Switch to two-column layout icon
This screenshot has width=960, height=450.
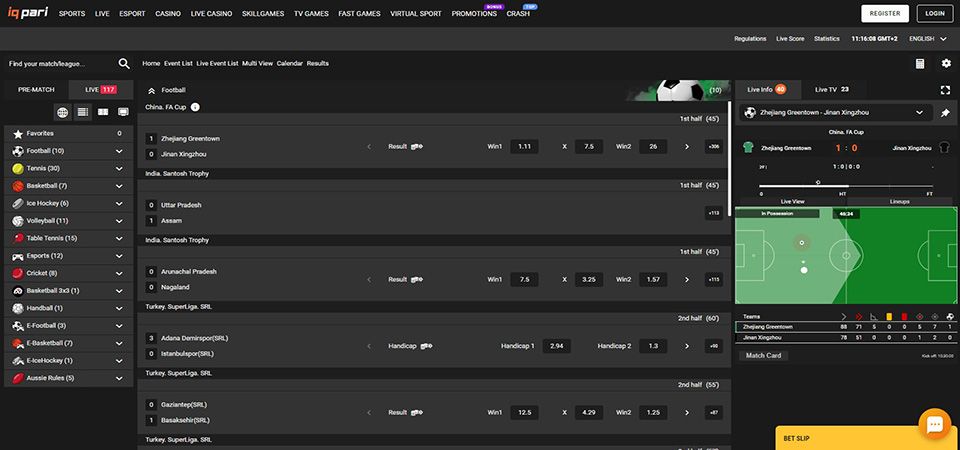(x=103, y=112)
